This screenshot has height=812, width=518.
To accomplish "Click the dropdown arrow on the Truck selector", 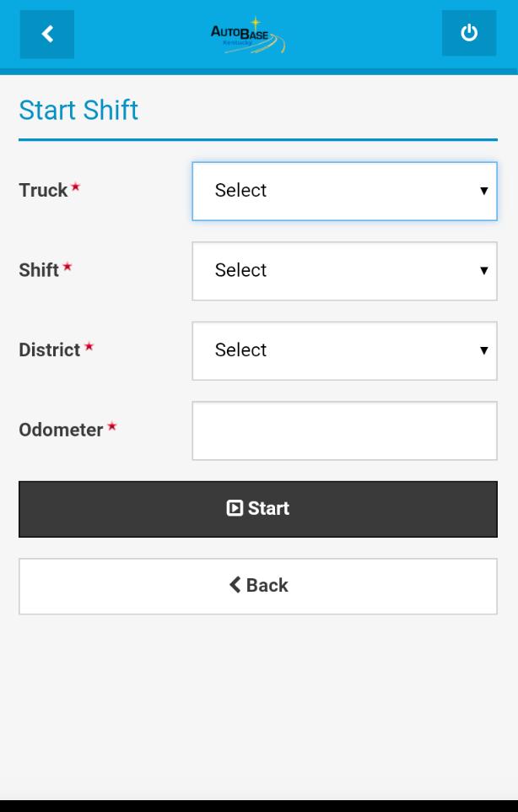I will point(484,191).
